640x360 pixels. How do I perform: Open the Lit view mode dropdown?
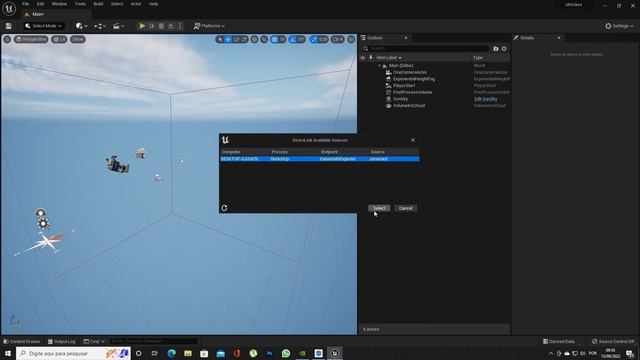tap(59, 39)
